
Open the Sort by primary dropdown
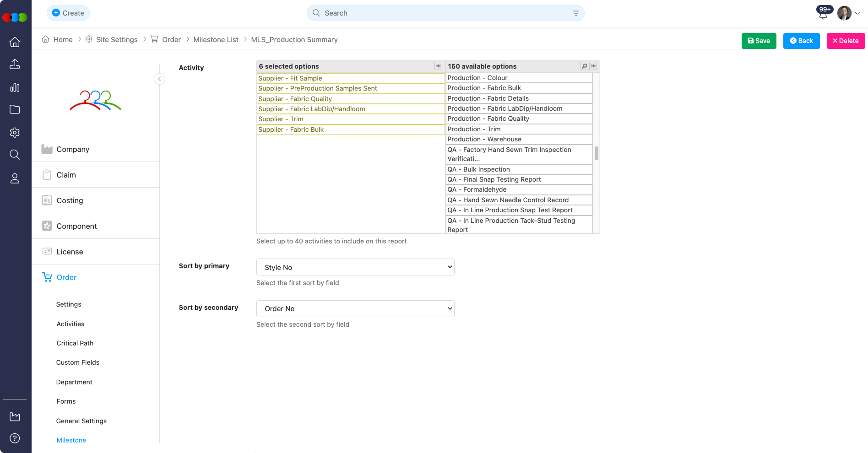tap(355, 267)
